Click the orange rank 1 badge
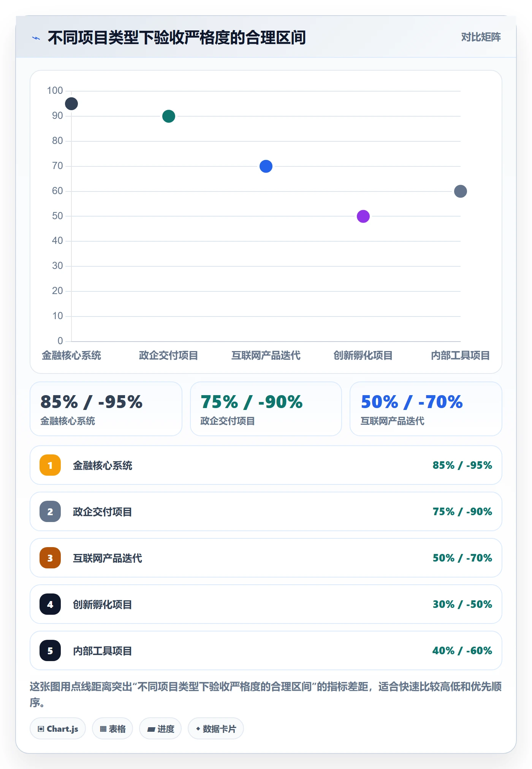532x769 pixels. [50, 465]
